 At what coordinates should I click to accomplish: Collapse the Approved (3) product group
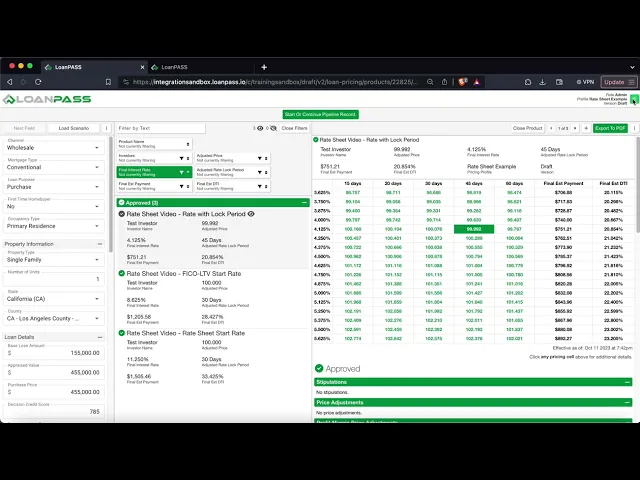tap(304, 202)
